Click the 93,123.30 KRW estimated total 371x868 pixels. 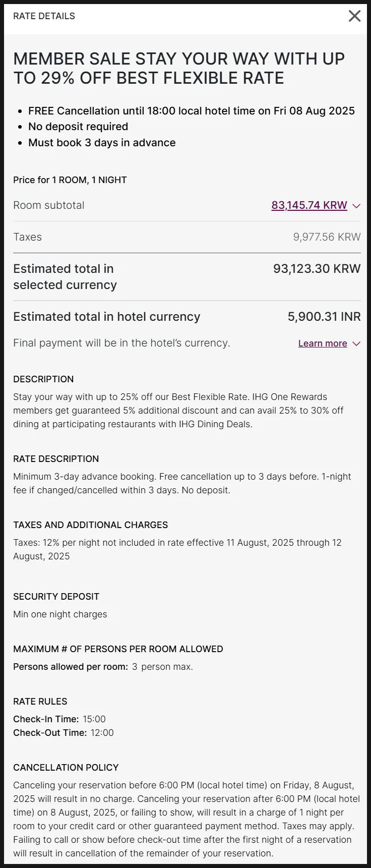[x=317, y=268]
